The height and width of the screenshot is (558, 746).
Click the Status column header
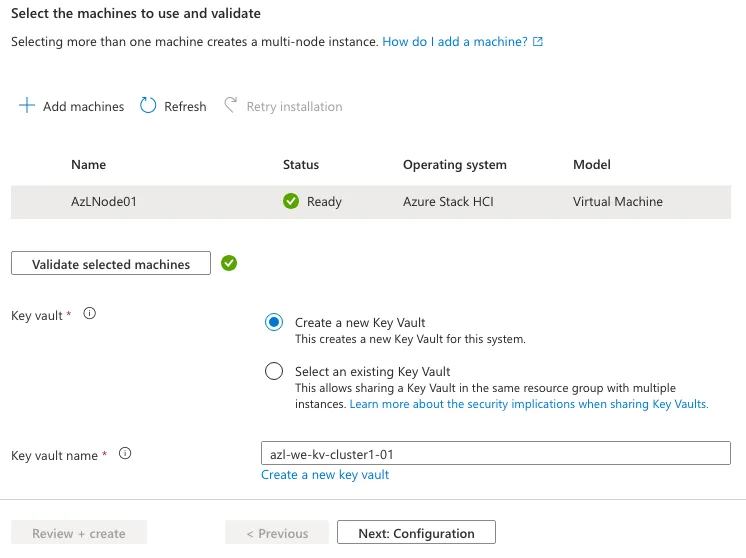[x=301, y=164]
